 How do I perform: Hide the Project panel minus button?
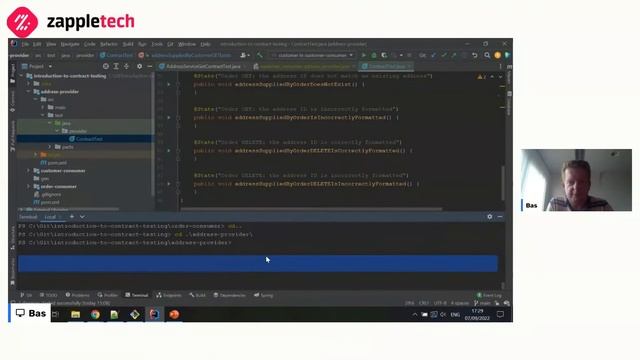click(x=149, y=66)
